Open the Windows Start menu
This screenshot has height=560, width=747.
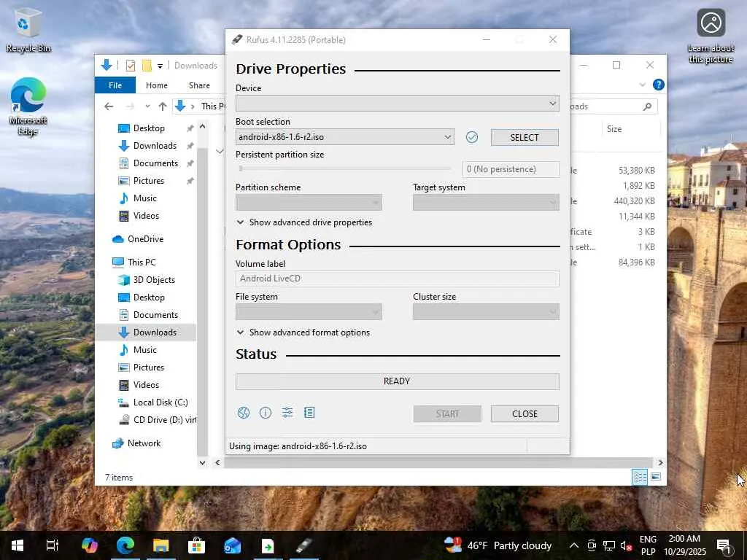[x=18, y=545]
